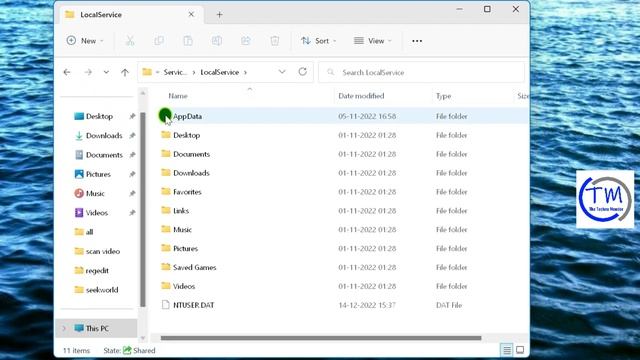Click the Rename icon in toolbar
The width and height of the screenshot is (640, 360).
217,41
